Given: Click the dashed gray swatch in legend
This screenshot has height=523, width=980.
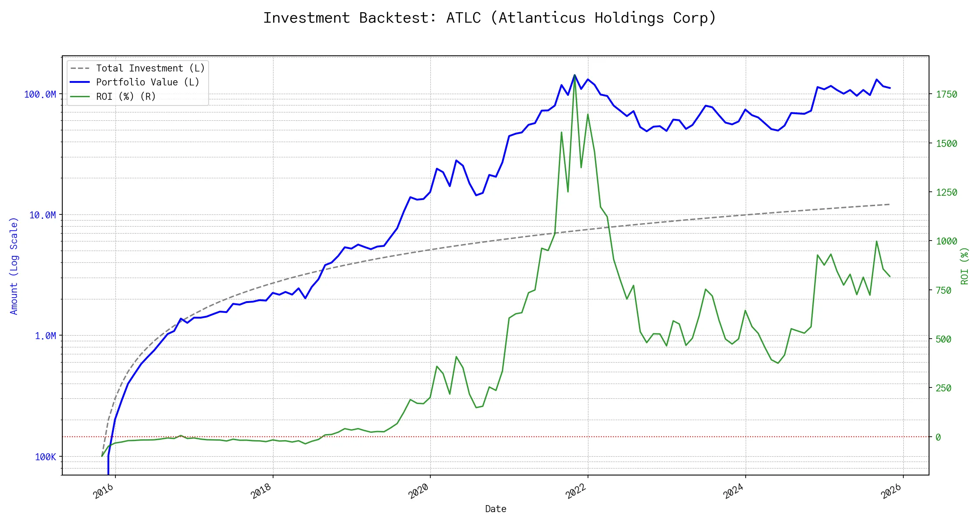Looking at the screenshot, I should pos(80,68).
